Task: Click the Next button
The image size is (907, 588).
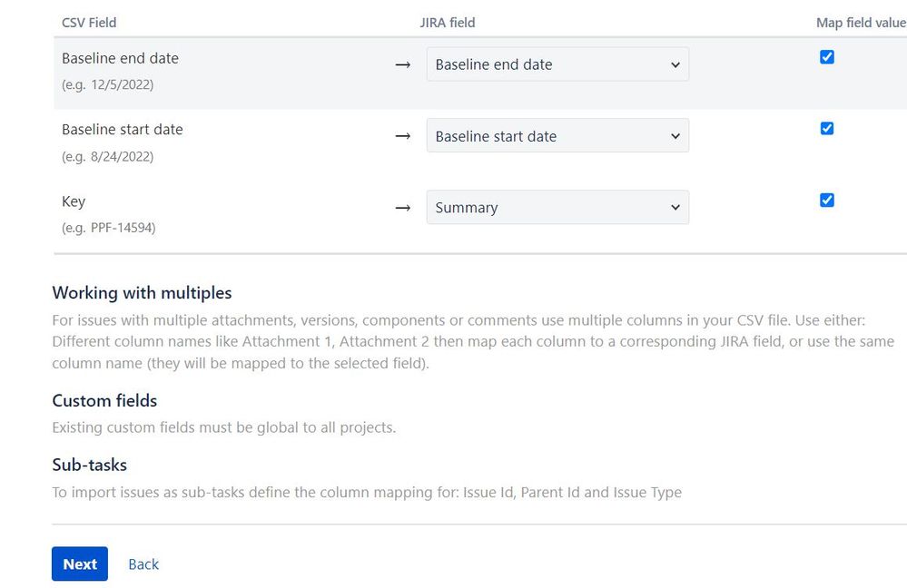Action: (80, 563)
